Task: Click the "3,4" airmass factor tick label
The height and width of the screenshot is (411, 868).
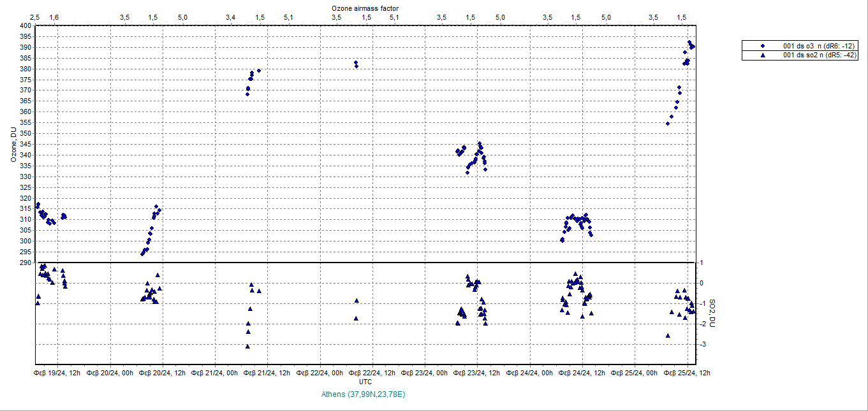Action: tap(231, 17)
